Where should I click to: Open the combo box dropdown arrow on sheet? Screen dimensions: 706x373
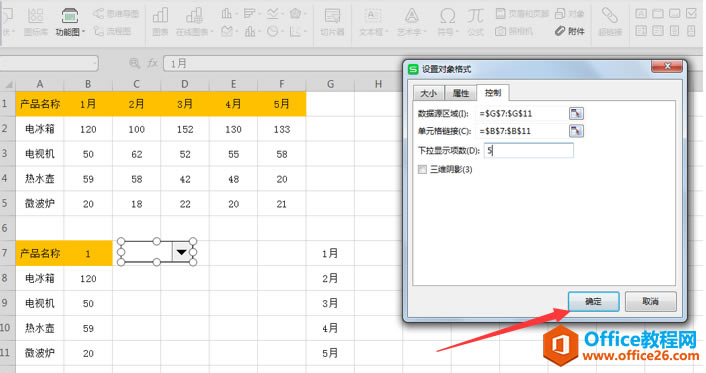point(181,252)
